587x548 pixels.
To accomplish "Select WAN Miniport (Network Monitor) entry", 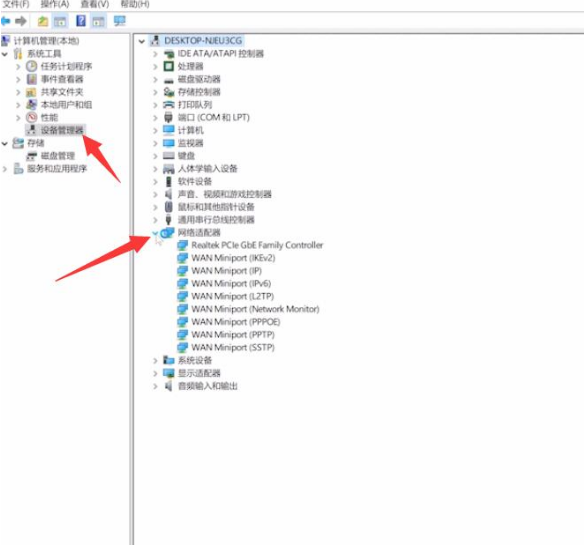I will [x=255, y=309].
